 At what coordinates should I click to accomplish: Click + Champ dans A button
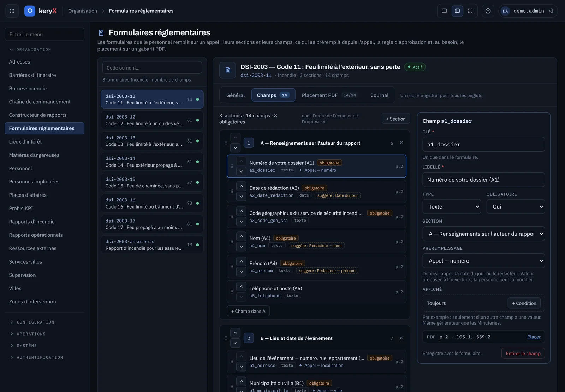tap(248, 311)
